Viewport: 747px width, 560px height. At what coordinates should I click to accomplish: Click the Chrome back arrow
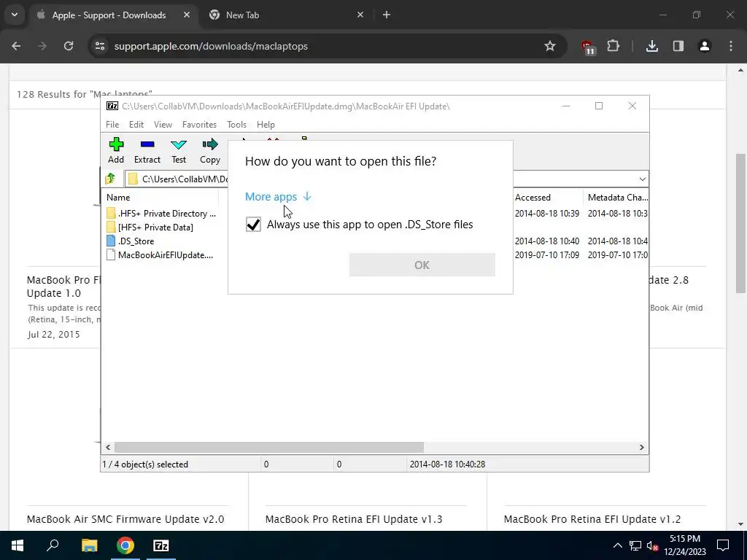16,46
